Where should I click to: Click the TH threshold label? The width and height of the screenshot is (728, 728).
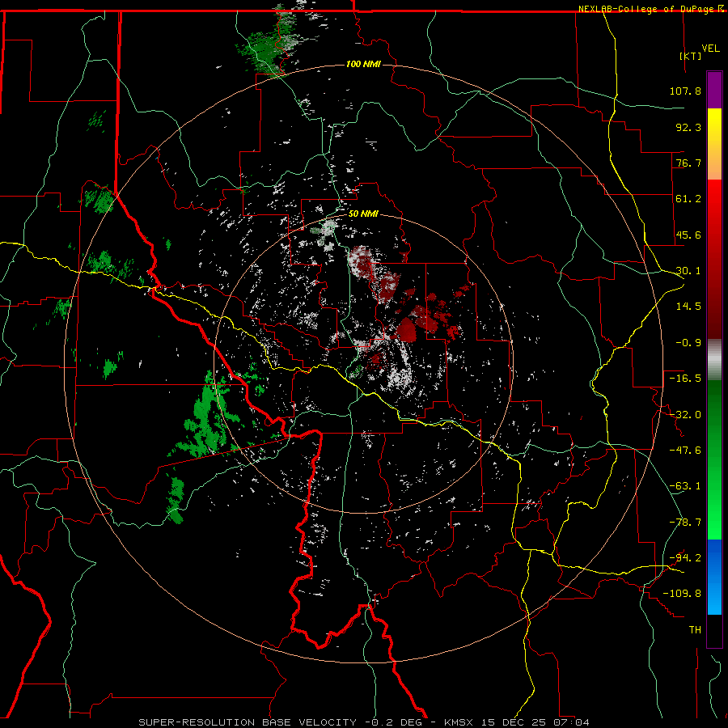695,630
